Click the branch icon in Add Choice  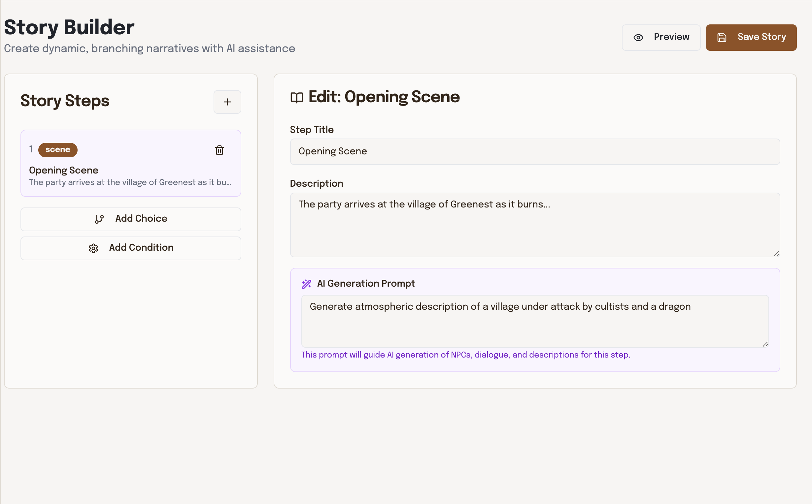tap(99, 219)
